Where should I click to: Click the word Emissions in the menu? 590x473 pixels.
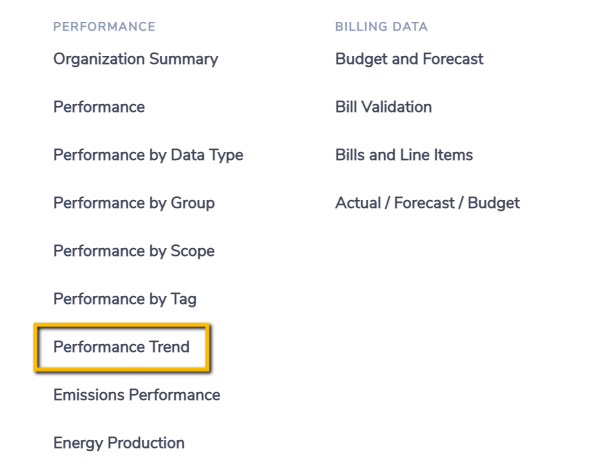(89, 395)
